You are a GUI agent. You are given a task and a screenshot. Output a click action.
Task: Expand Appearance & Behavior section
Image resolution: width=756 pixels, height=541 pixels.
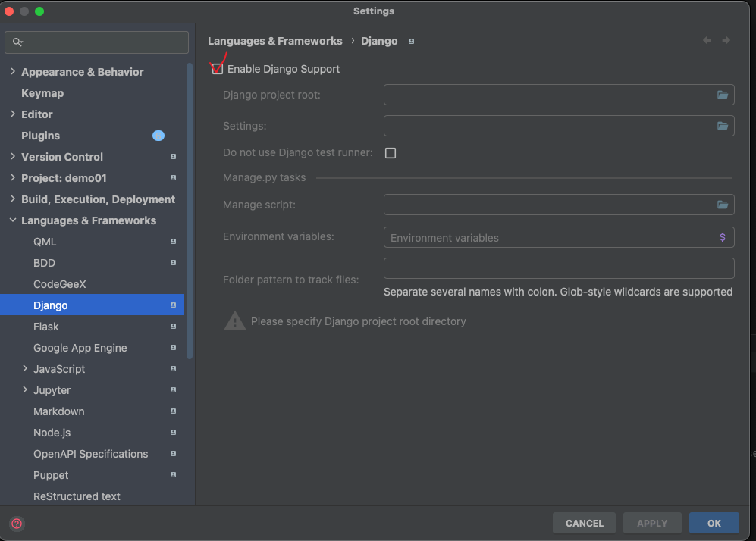pyautogui.click(x=13, y=71)
